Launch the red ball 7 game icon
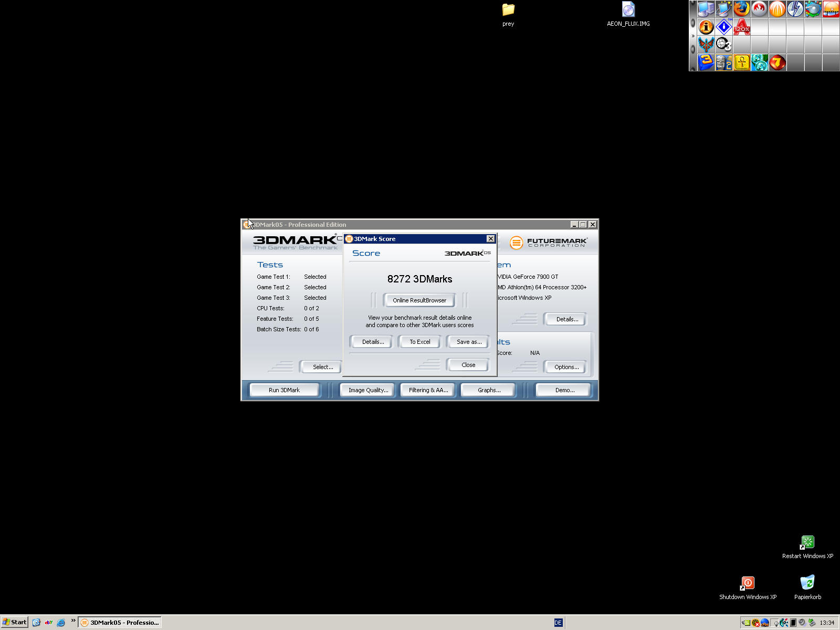The width and height of the screenshot is (840, 630). (777, 62)
